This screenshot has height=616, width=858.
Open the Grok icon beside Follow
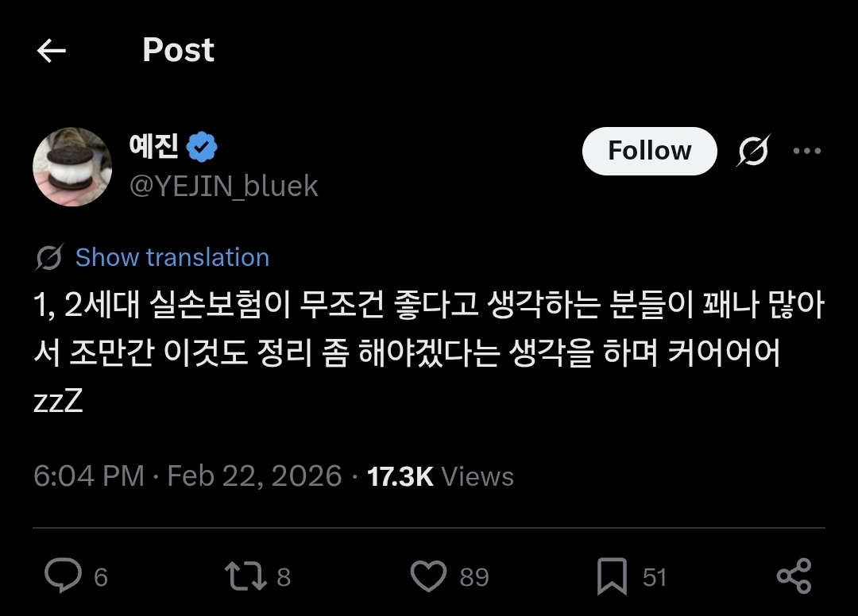pos(752,151)
